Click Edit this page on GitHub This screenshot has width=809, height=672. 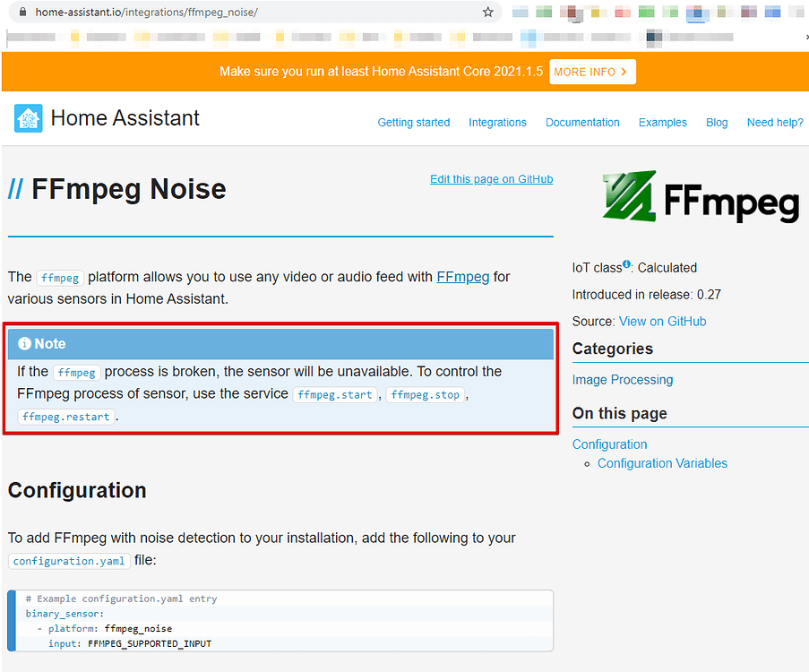[491, 179]
